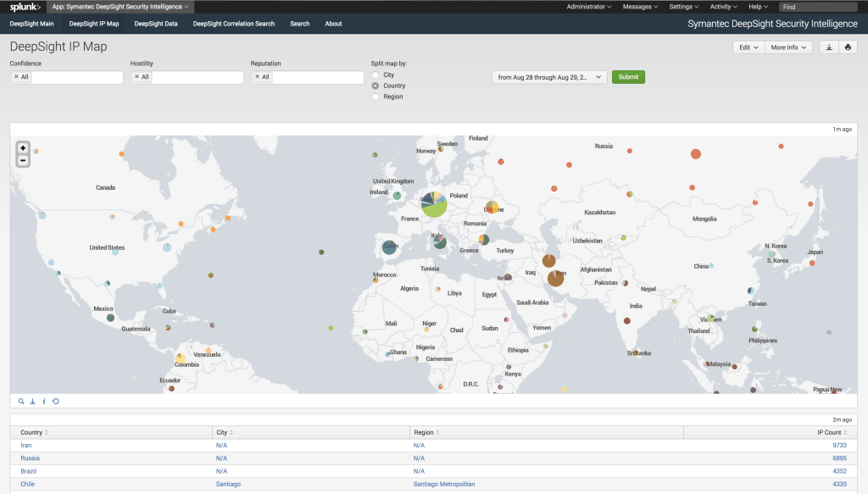Image resolution: width=868 pixels, height=494 pixels.
Task: Click the export icon below the map
Action: [x=33, y=401]
